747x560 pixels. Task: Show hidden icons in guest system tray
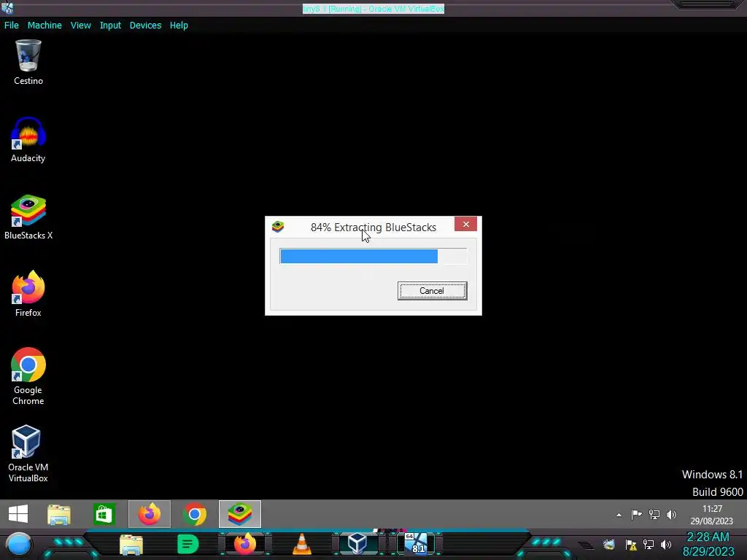[619, 515]
